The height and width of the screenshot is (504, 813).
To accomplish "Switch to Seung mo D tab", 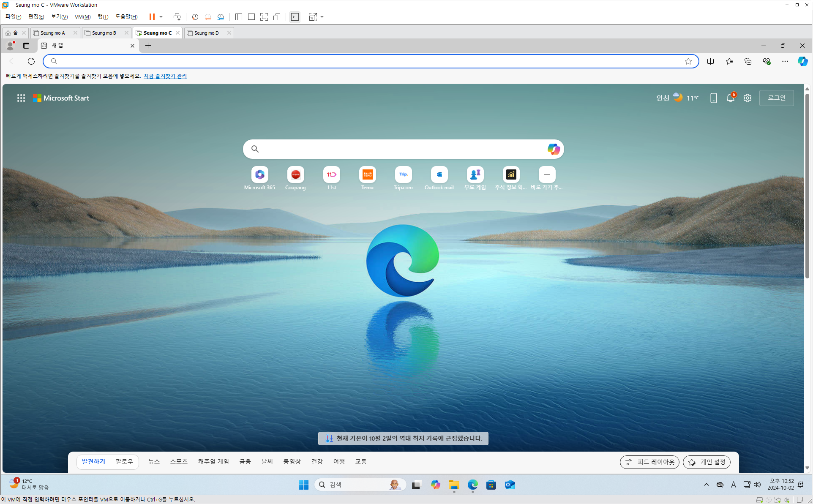I will click(207, 33).
